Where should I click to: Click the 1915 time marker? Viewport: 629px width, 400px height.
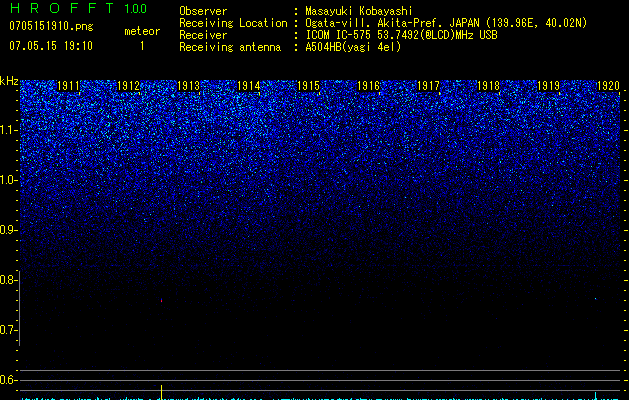[x=308, y=86]
